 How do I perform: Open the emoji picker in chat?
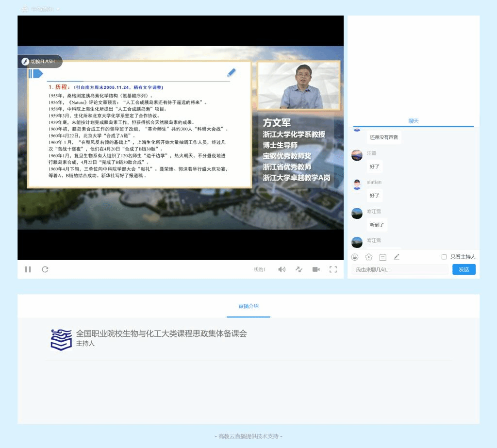[355, 257]
